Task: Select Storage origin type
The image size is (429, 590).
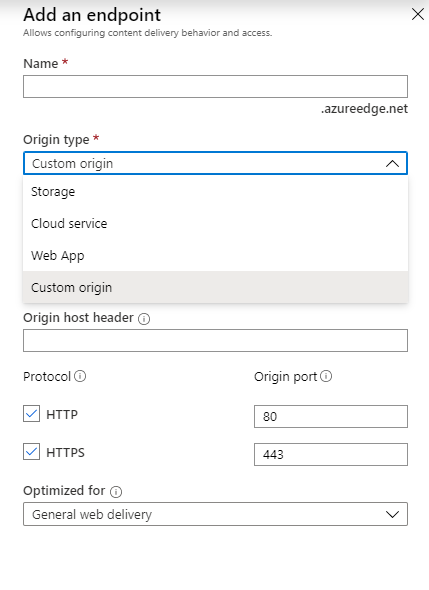Action: (215, 192)
